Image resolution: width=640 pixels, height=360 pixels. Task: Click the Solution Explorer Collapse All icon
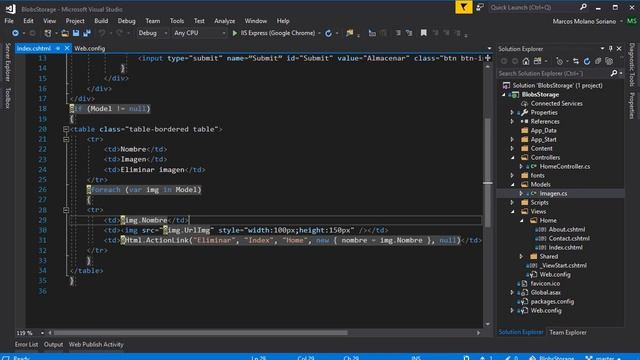[x=598, y=61]
